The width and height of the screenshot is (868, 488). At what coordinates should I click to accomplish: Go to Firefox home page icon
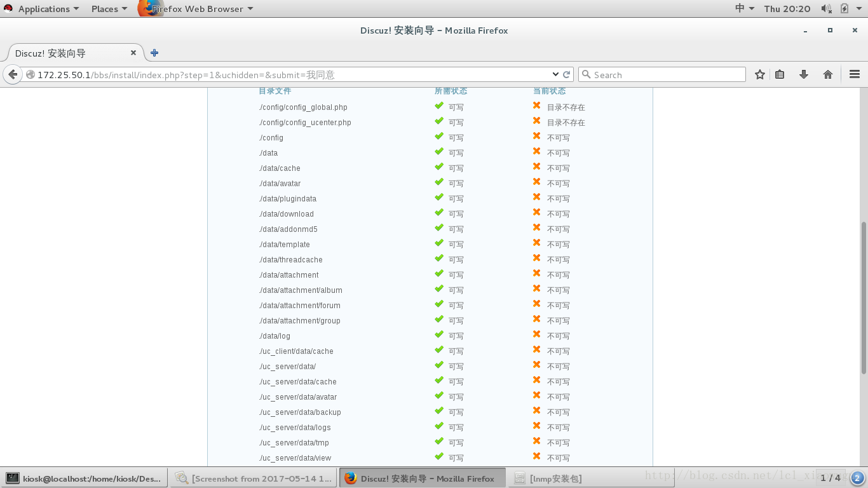point(828,74)
